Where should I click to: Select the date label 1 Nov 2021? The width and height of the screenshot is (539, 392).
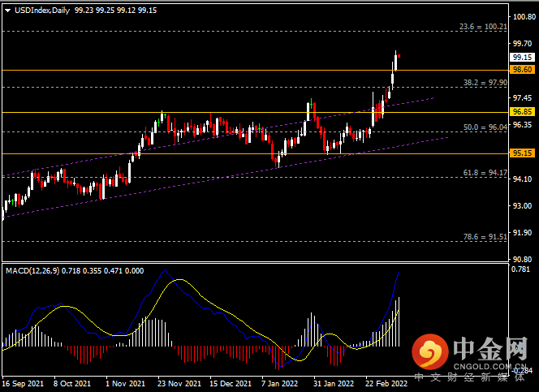pos(126,383)
